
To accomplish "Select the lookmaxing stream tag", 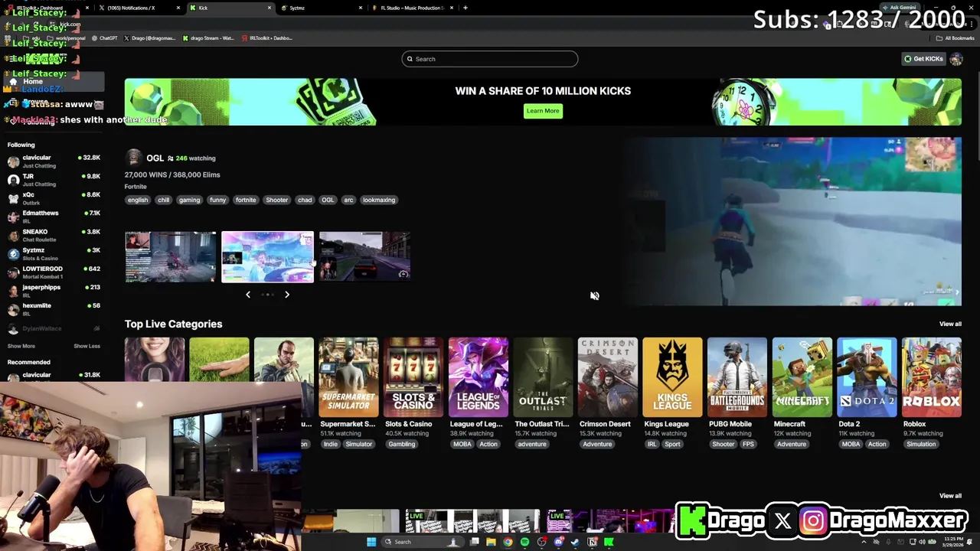I will pos(379,200).
